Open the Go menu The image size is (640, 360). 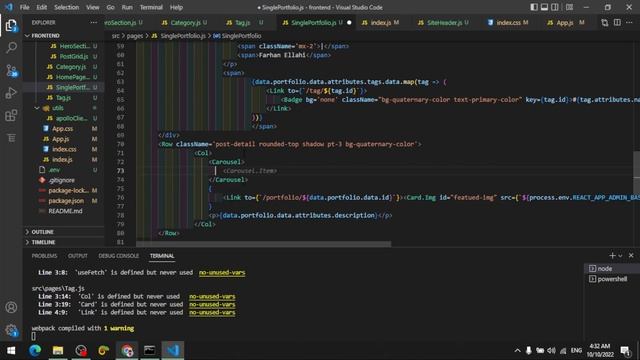click(110, 7)
